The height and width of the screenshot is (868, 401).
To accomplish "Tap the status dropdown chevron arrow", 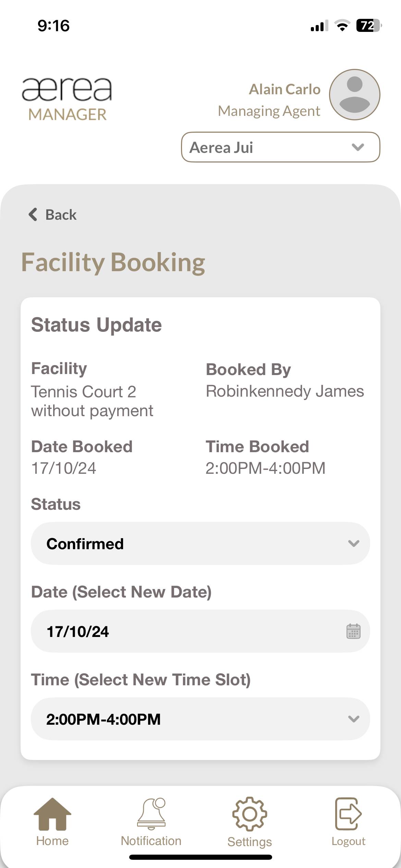I will 353,543.
